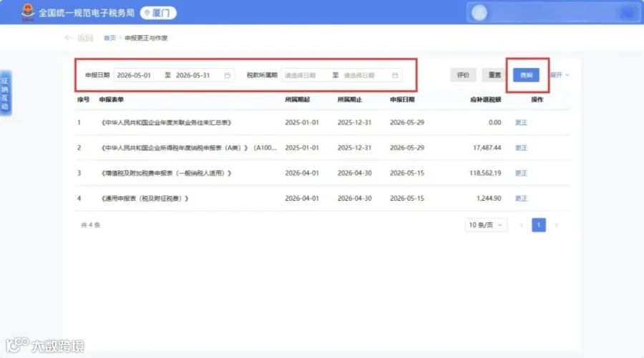Go to 首页 breadcrumb link
Viewport: 644px width, 358px height.
click(x=109, y=38)
